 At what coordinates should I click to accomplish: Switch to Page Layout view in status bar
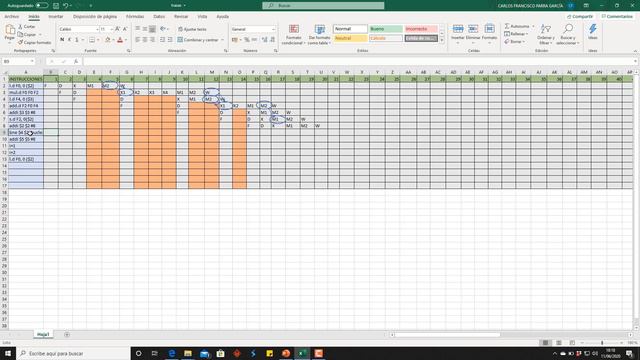pyautogui.click(x=559, y=343)
